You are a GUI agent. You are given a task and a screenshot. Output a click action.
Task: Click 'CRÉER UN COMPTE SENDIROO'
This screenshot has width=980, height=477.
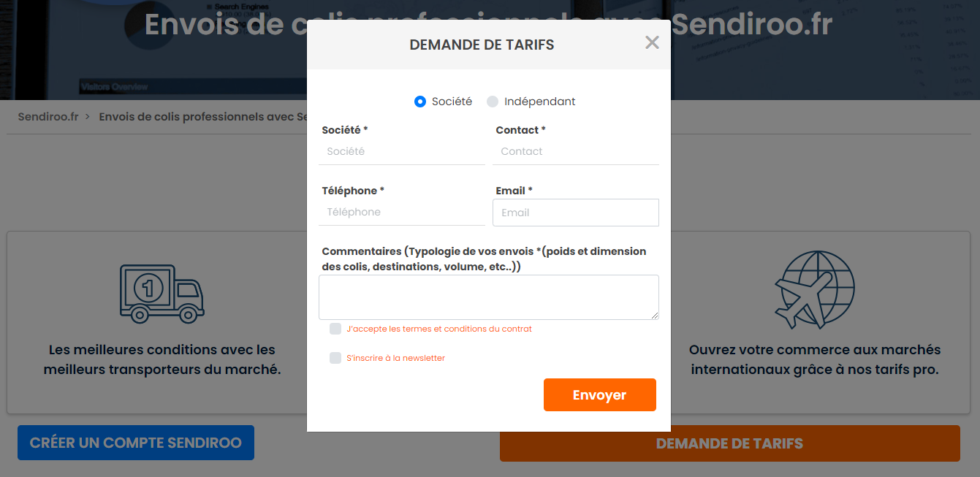(135, 442)
